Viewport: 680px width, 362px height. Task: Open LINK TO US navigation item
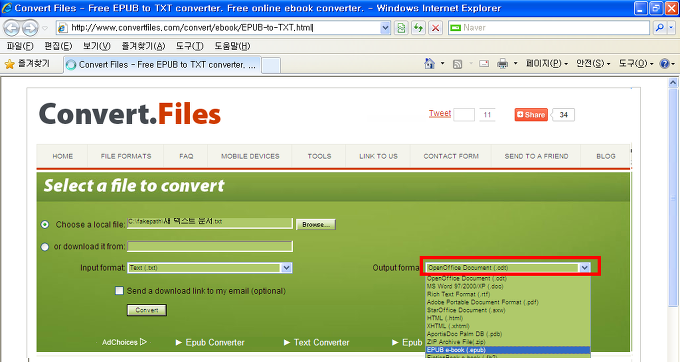click(378, 156)
